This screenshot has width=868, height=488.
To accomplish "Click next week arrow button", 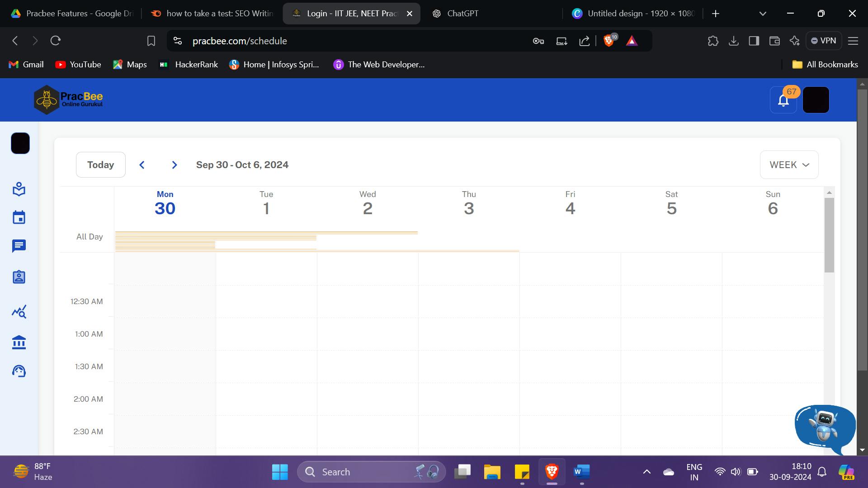I will (x=175, y=164).
